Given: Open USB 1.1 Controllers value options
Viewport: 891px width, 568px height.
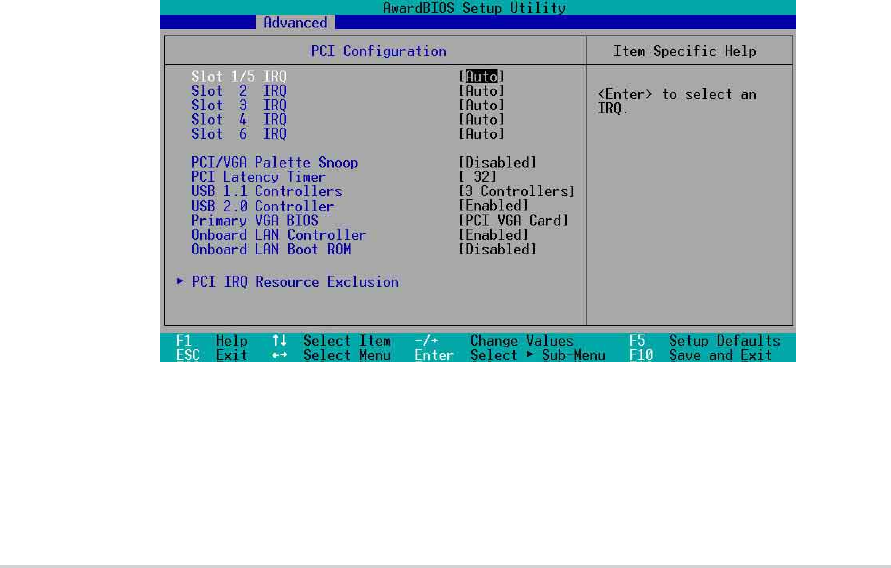Looking at the screenshot, I should pyautogui.click(x=516, y=191).
